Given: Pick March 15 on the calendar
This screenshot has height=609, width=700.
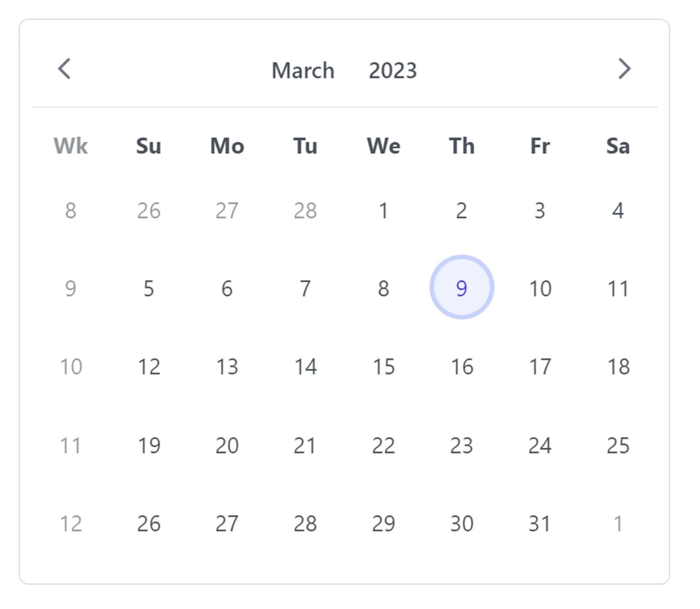Looking at the screenshot, I should [x=383, y=366].
